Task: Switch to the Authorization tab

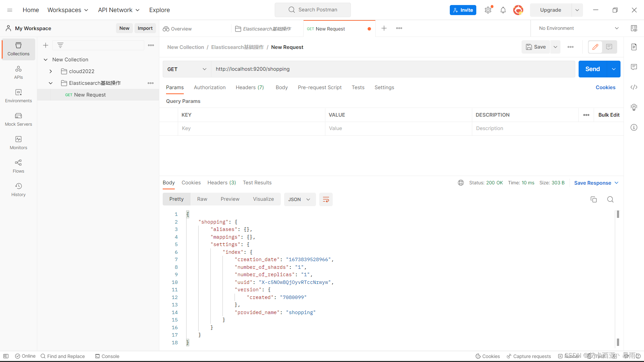Action: coord(210,87)
